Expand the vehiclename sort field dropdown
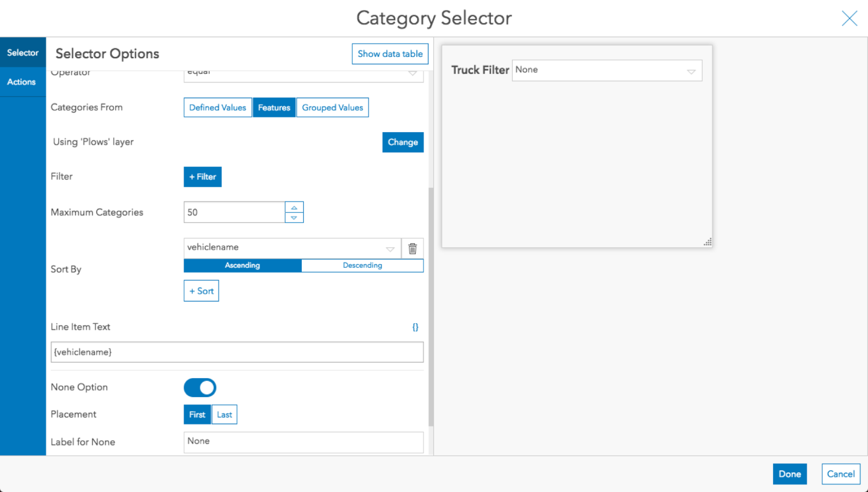Viewport: 868px width, 492px height. click(390, 249)
